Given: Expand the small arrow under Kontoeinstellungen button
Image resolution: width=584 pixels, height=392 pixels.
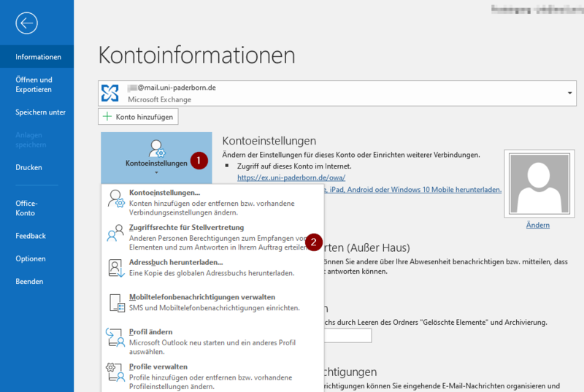Looking at the screenshot, I should coord(156,172).
